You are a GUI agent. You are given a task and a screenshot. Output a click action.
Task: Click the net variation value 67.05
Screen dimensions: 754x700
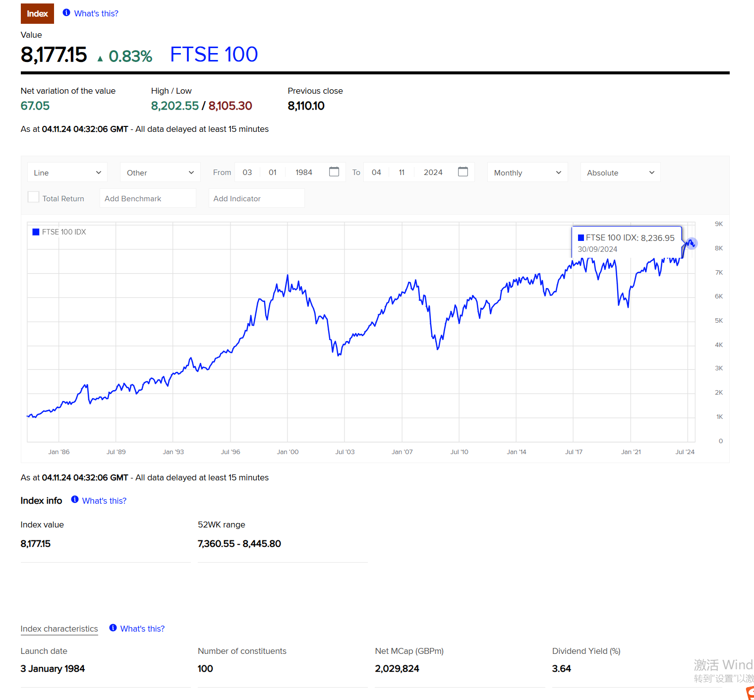[35, 106]
